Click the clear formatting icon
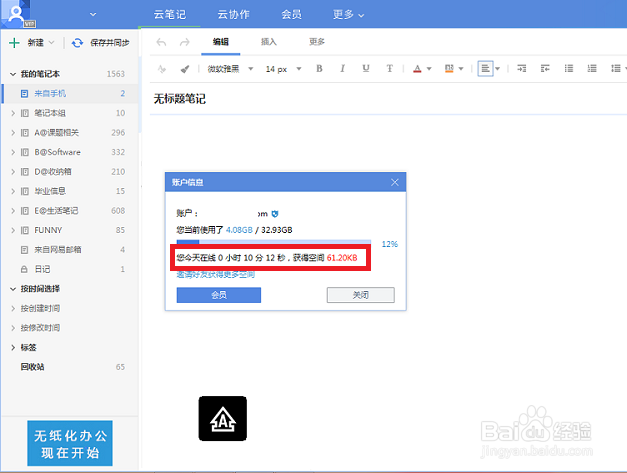The width and height of the screenshot is (627, 473). click(x=162, y=69)
